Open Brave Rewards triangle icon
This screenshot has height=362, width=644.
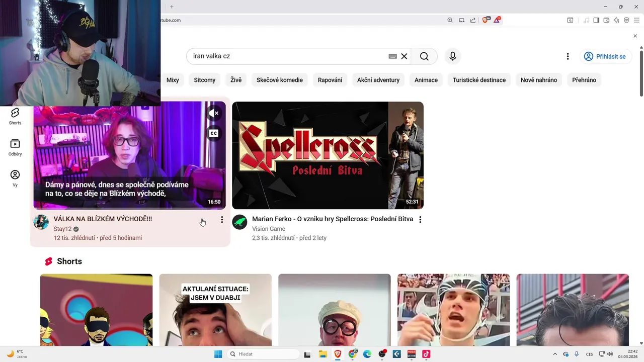[x=497, y=20]
